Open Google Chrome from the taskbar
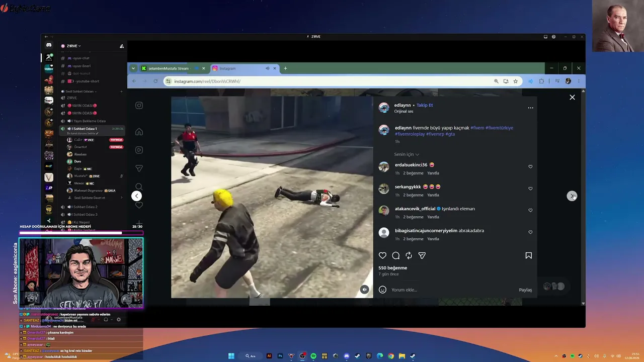Viewport: 644px width, 362px height. click(391, 356)
